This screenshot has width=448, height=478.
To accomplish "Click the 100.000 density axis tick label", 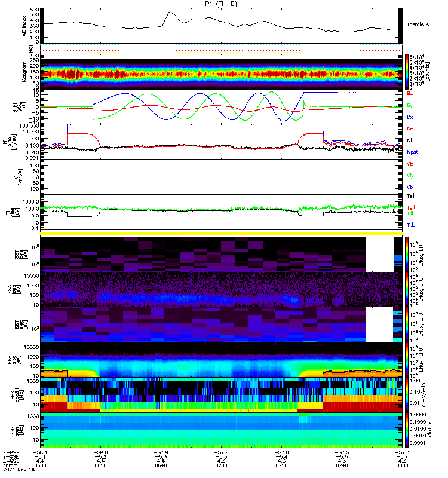I will (30, 126).
